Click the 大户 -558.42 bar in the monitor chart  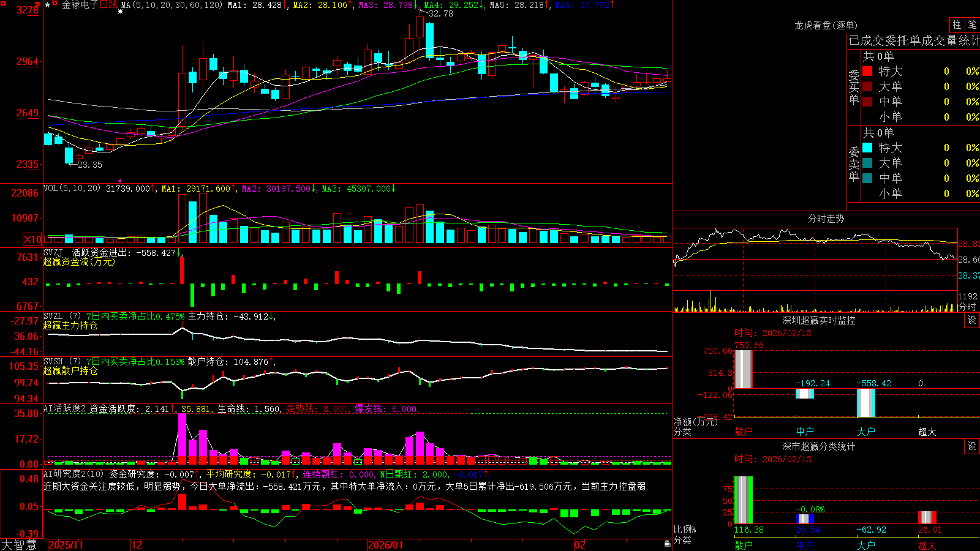865,403
